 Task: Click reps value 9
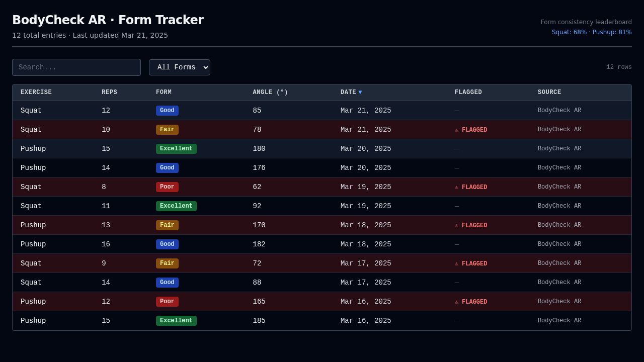[x=104, y=263]
